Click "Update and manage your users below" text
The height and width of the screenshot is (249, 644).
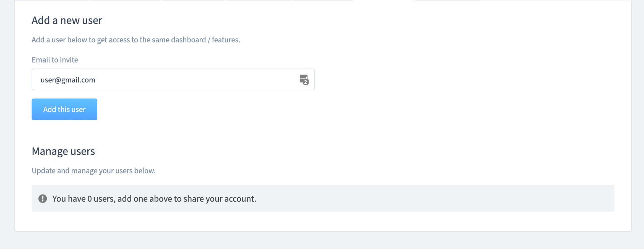(x=94, y=171)
